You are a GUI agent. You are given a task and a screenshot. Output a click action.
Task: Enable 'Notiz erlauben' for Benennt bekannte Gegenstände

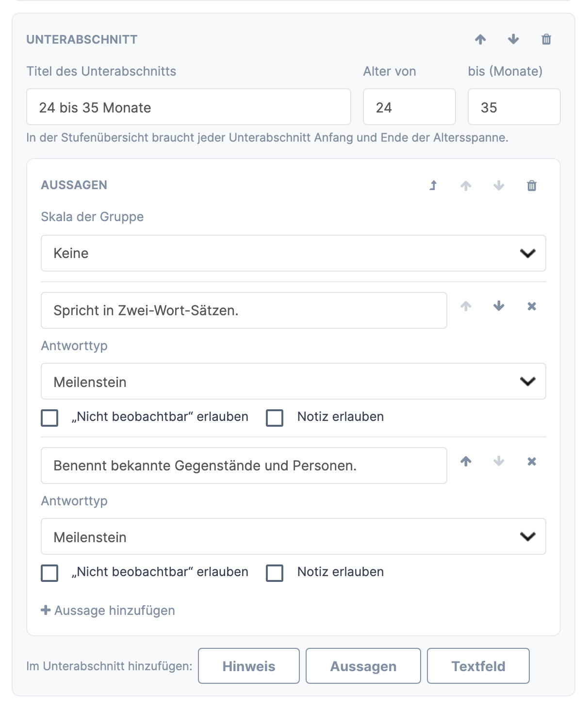click(x=275, y=573)
